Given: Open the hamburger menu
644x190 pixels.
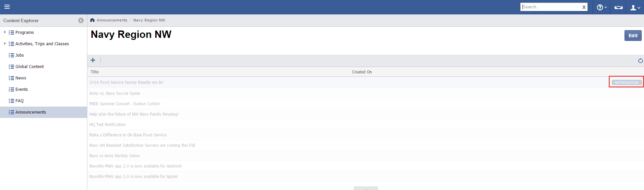Looking at the screenshot, I should click(7, 7).
